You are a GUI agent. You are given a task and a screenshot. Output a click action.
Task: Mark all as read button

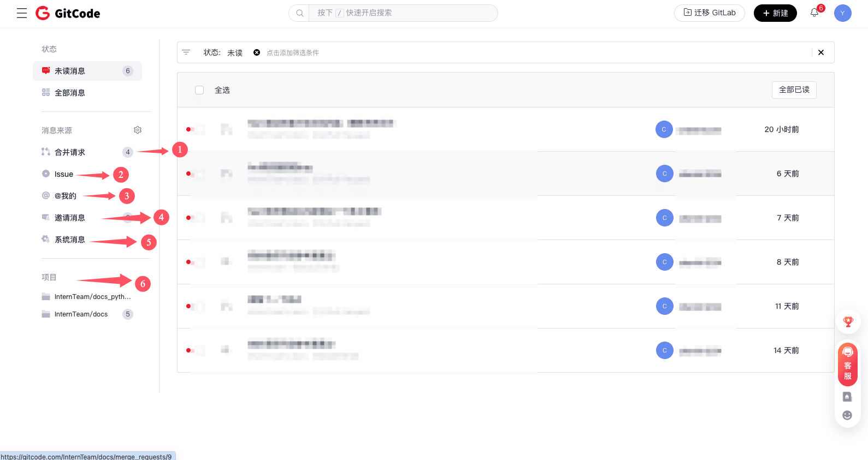tap(794, 90)
